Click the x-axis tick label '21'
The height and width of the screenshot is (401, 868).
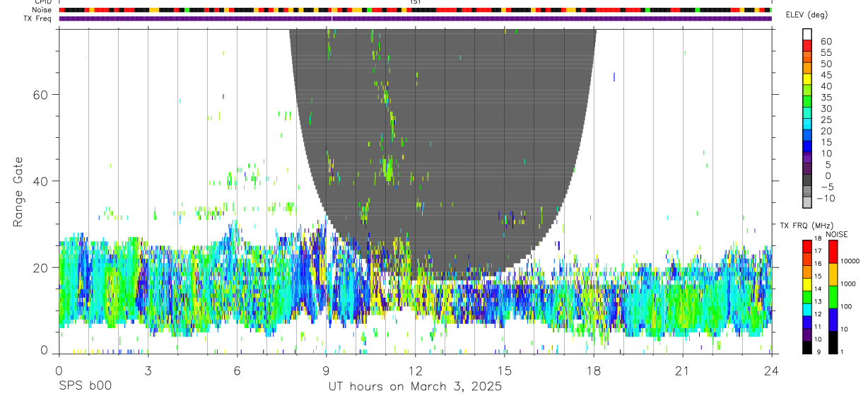coord(683,371)
